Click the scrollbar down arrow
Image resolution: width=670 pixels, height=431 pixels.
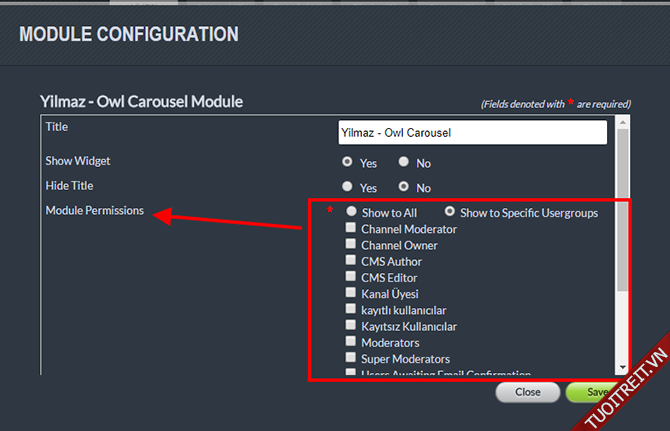pos(622,368)
